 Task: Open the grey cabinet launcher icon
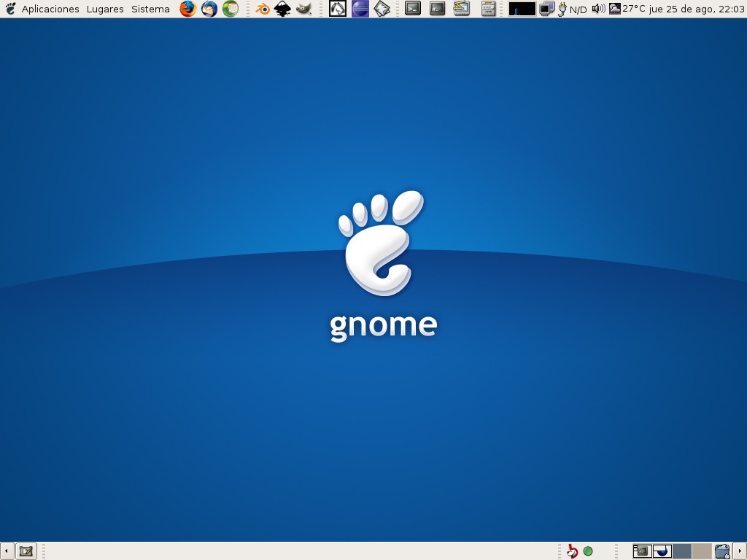tap(488, 9)
